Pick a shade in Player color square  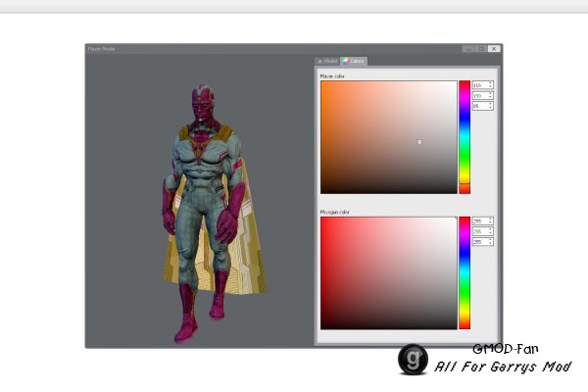[388, 137]
